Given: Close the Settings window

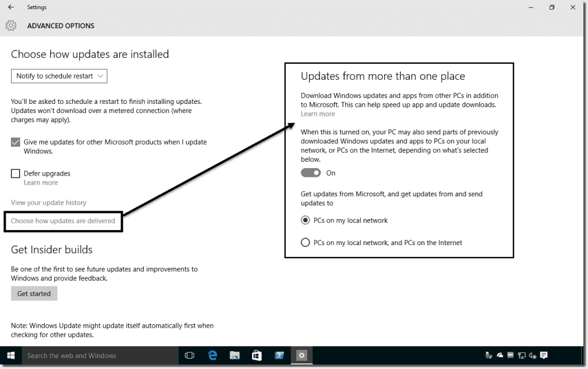Looking at the screenshot, I should 573,7.
